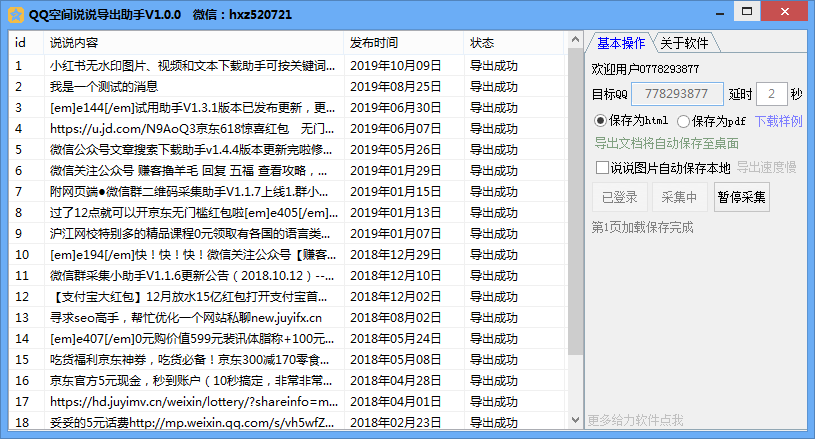This screenshot has width=815, height=439.
Task: Click the date 2018年08月02日
Action: click(x=396, y=317)
